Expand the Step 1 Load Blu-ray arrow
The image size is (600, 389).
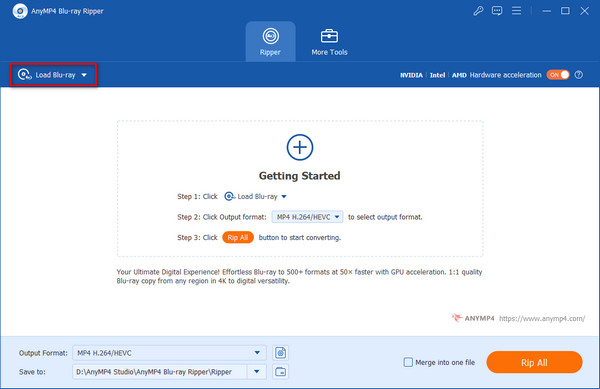(x=284, y=197)
